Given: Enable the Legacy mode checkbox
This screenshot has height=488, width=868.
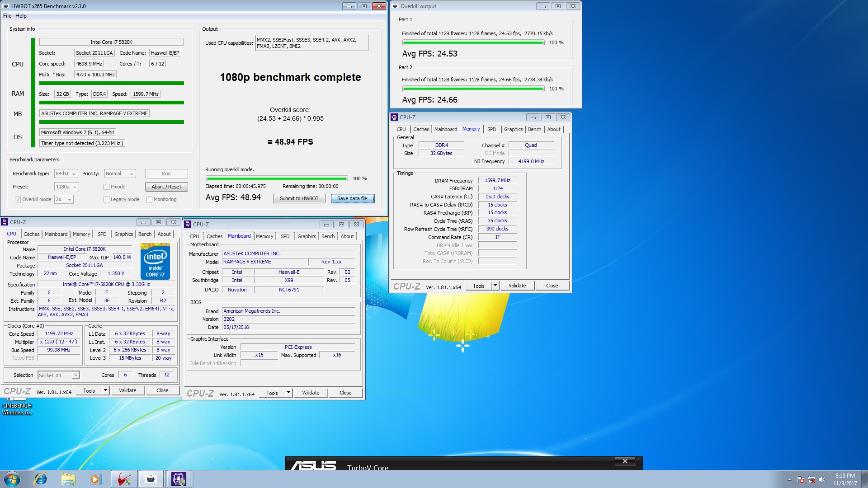Looking at the screenshot, I should pyautogui.click(x=107, y=199).
